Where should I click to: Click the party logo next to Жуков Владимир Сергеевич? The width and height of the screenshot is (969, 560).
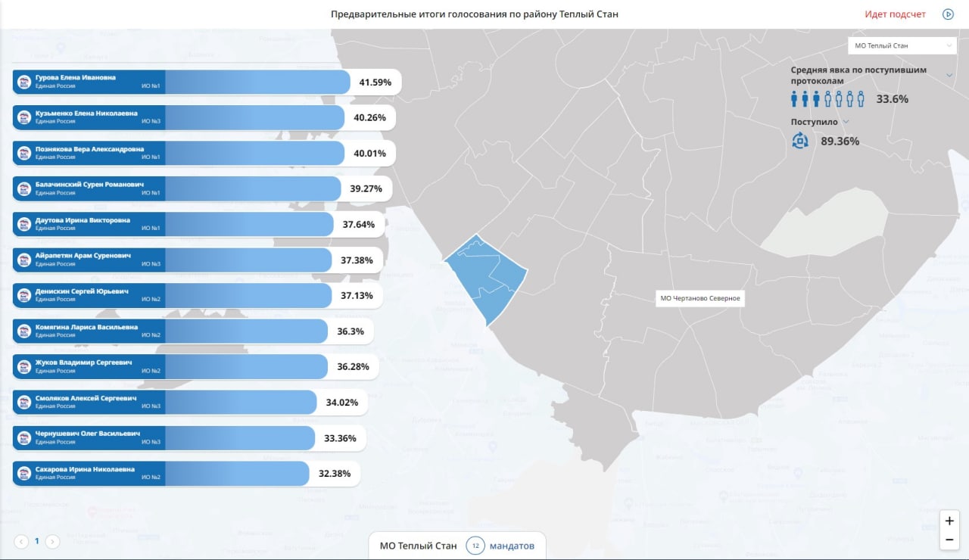[x=24, y=367]
